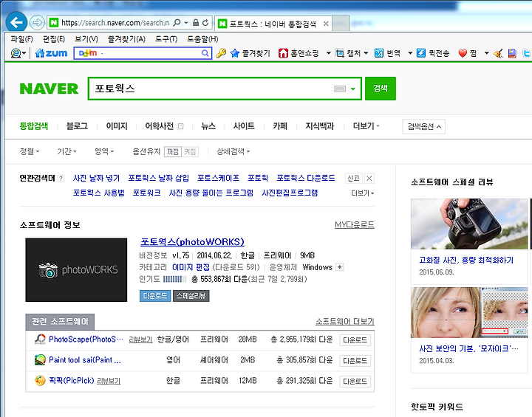
Task: Expand the 영역 dropdown
Action: click(104, 151)
